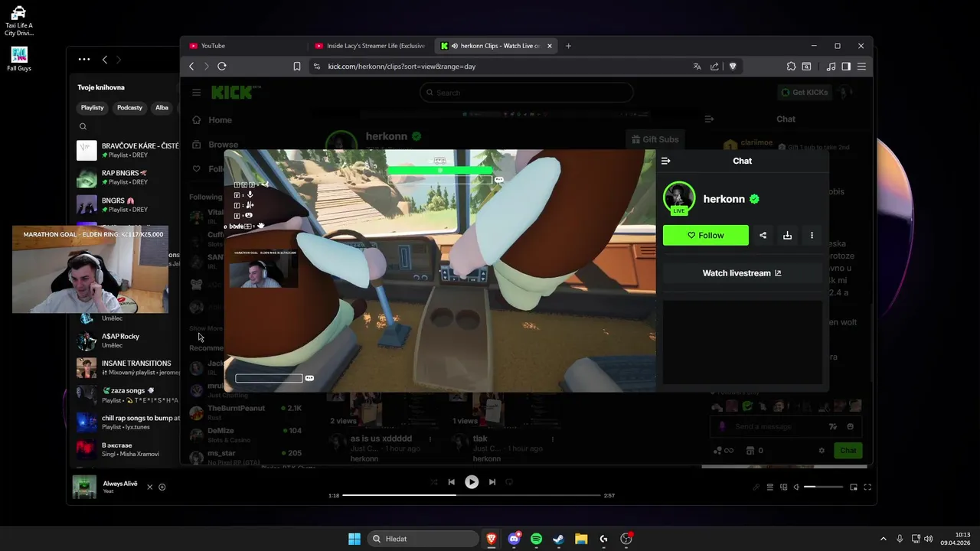The width and height of the screenshot is (980, 551).
Task: Click the Chat send button
Action: click(848, 451)
